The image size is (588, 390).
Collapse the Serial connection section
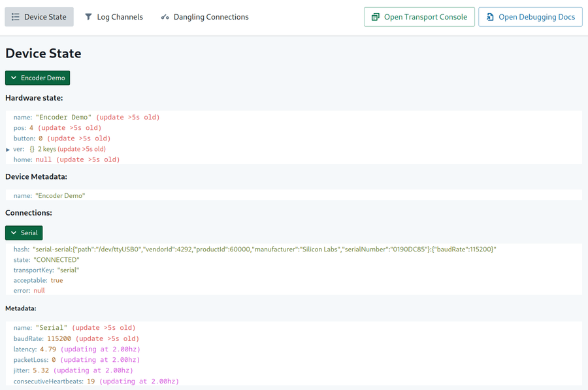(x=24, y=233)
